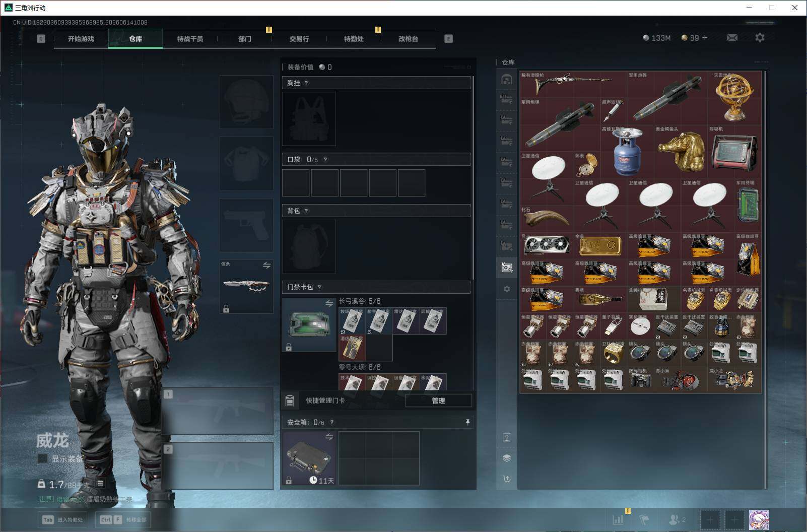
Task: Click the lock icon on the knife slot
Action: click(226, 309)
